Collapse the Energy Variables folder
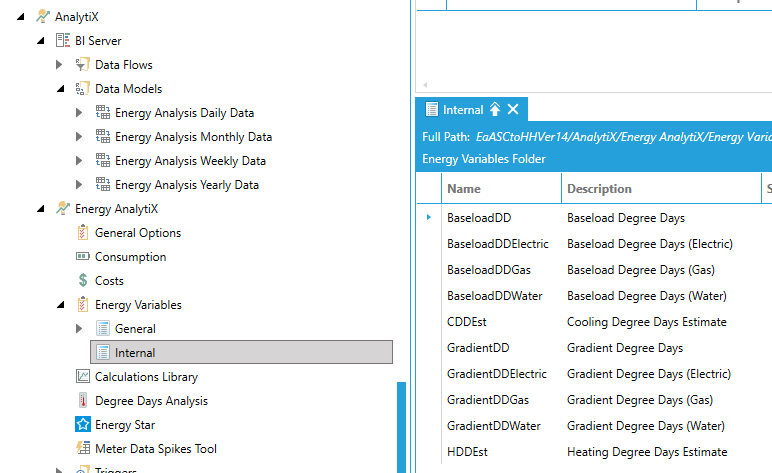Screen dimensions: 772x473 pos(60,305)
